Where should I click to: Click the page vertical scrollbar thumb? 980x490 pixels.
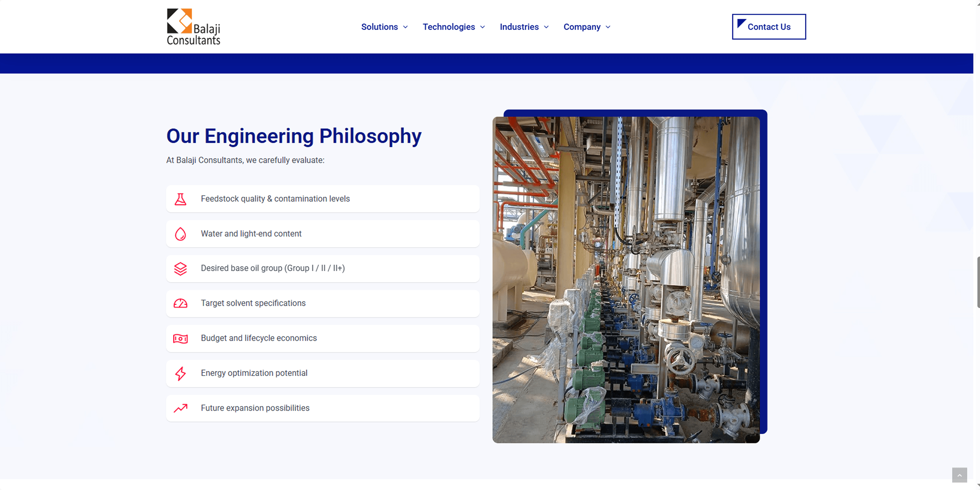pos(978,283)
